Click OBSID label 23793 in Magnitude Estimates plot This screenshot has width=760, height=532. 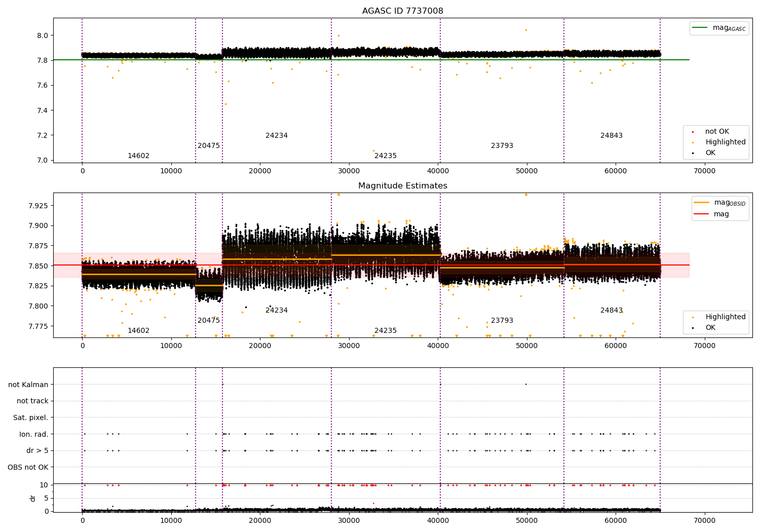(502, 321)
